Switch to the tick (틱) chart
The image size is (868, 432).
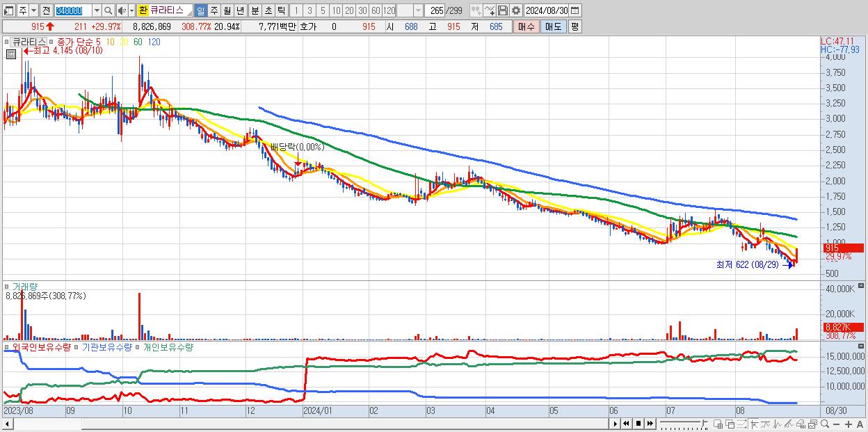(281, 11)
